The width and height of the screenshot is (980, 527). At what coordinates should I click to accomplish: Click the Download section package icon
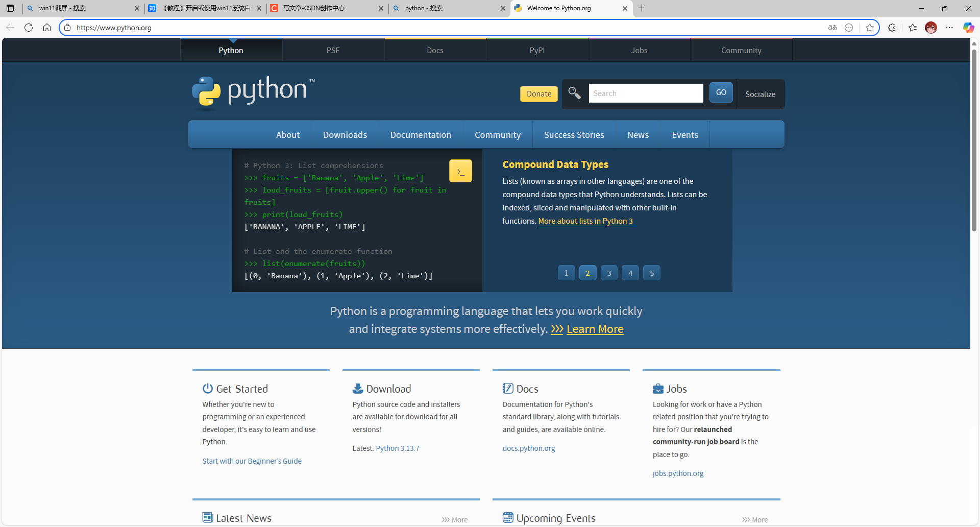click(x=358, y=388)
